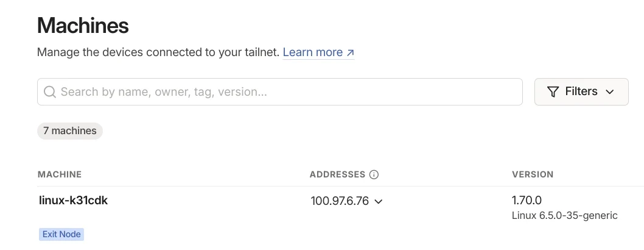The width and height of the screenshot is (644, 250).
Task: Click the ADDRESSES column header text
Action: 337,174
